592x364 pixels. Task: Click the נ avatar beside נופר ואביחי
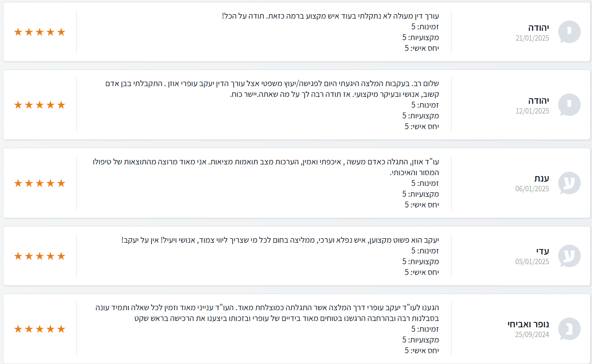569,329
